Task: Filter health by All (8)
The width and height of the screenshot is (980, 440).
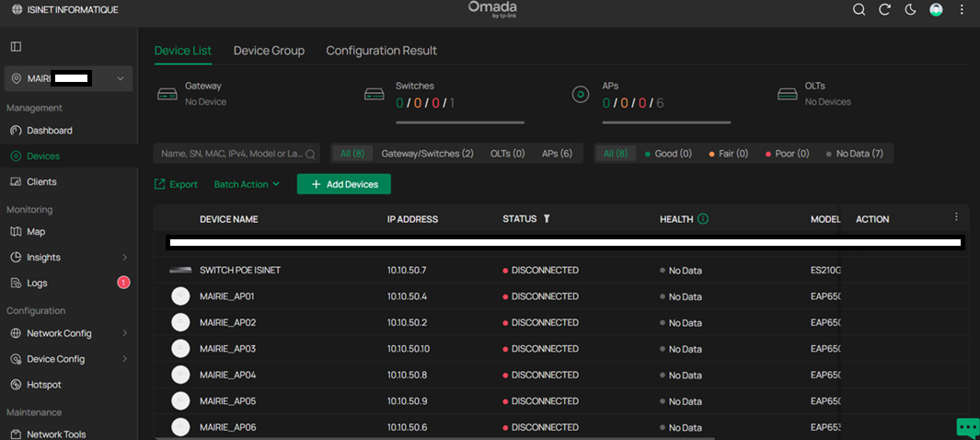Action: (x=616, y=153)
